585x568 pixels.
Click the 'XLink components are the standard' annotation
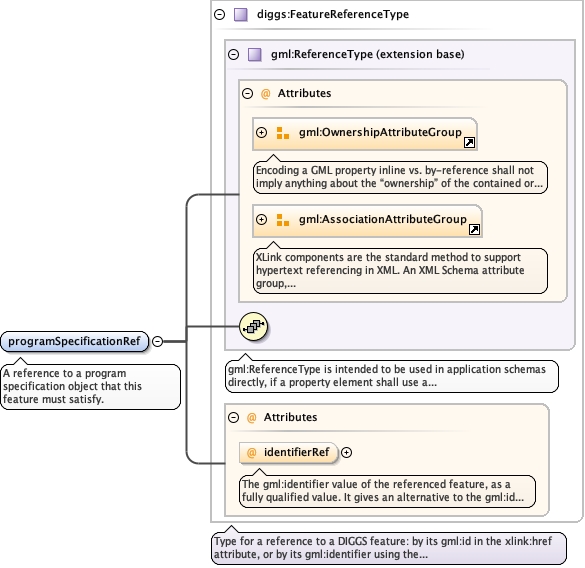pos(400,271)
